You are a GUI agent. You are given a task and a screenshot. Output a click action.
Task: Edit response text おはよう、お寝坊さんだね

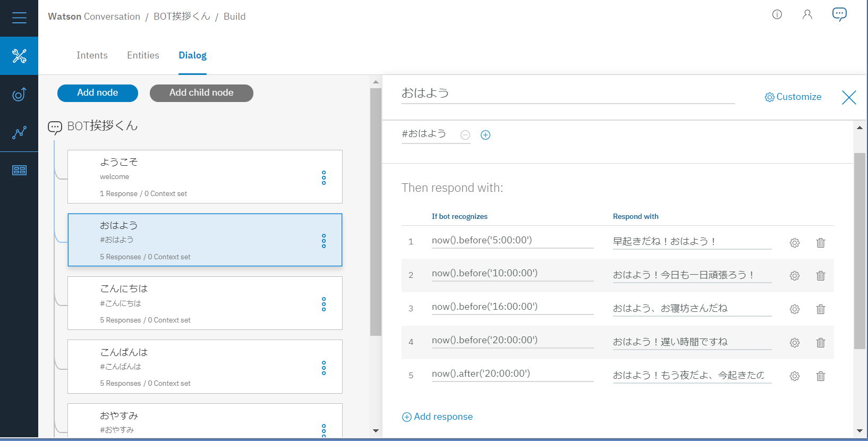[692, 309]
